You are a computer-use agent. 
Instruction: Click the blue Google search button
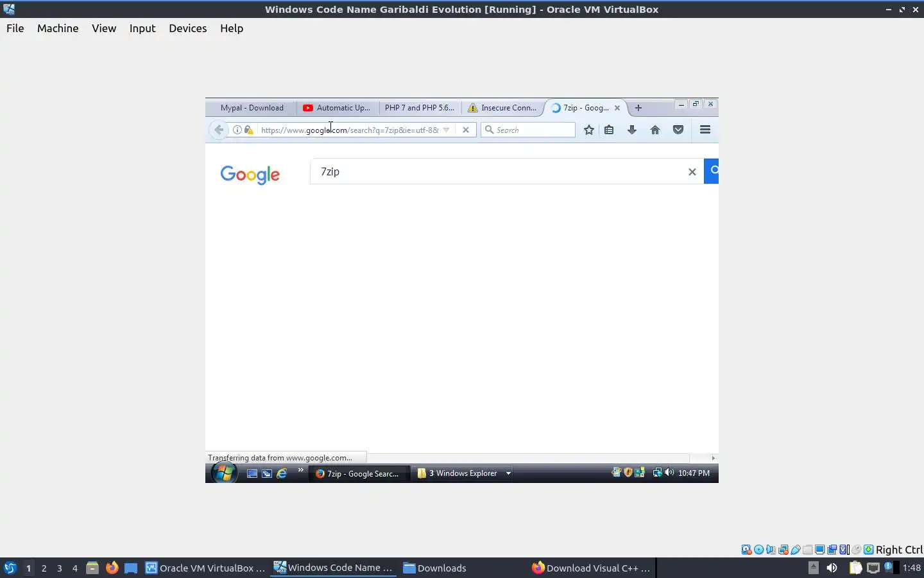(x=712, y=171)
